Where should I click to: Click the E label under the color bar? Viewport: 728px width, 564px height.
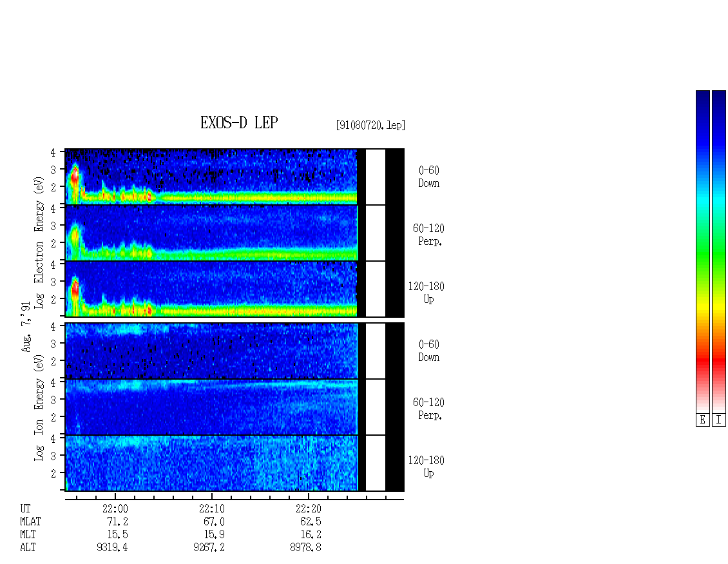(703, 420)
